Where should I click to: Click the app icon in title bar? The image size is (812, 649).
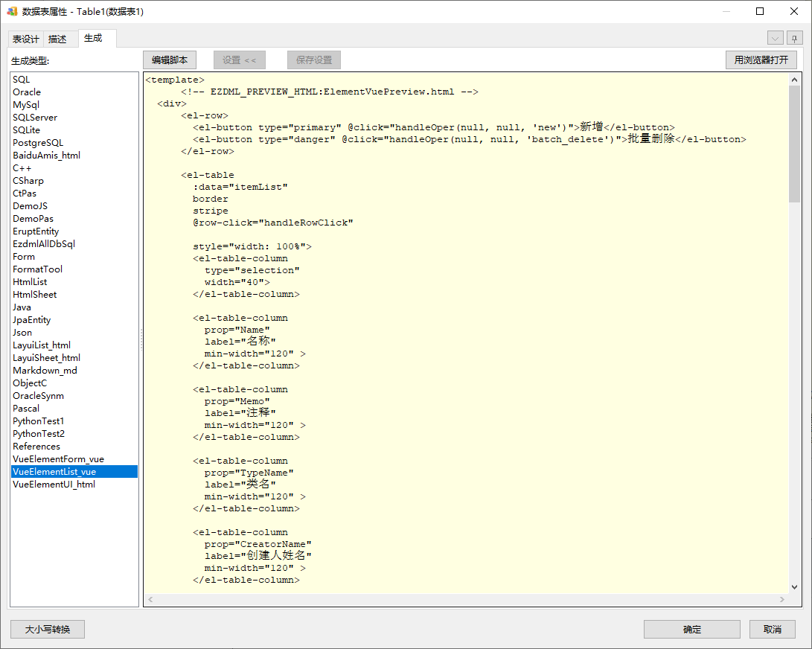click(12, 11)
